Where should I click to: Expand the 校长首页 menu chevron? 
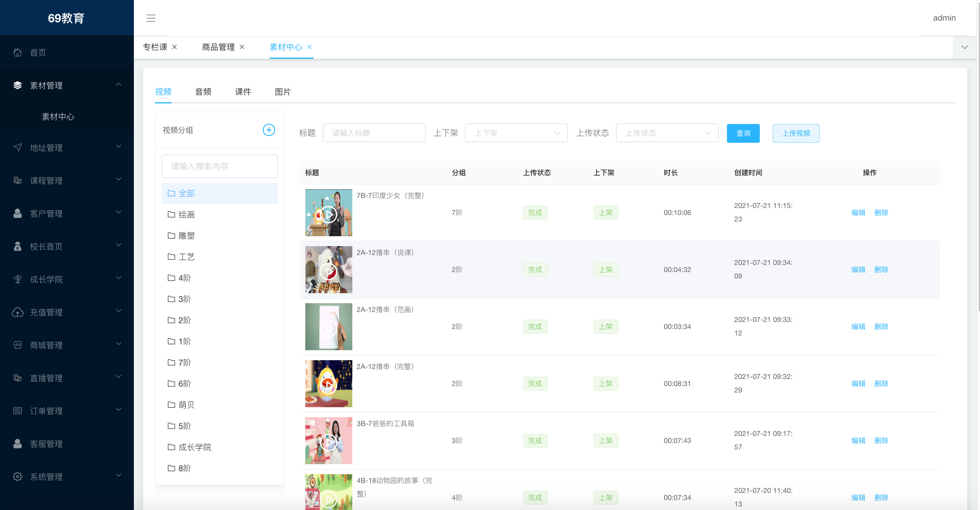[x=119, y=245]
